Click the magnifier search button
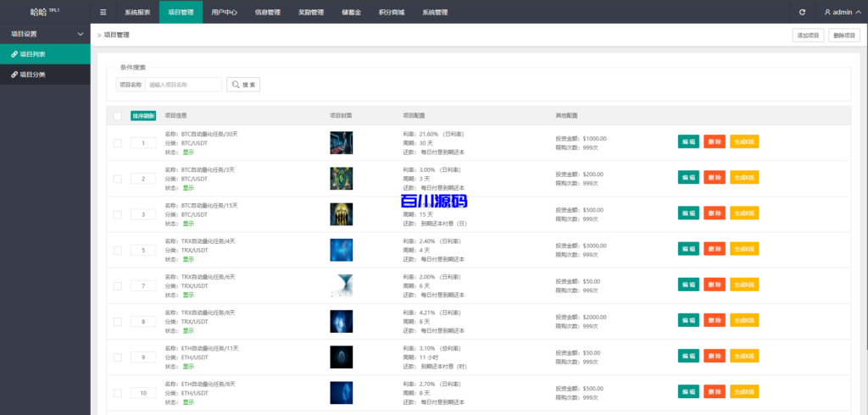868x415 pixels. (x=243, y=85)
